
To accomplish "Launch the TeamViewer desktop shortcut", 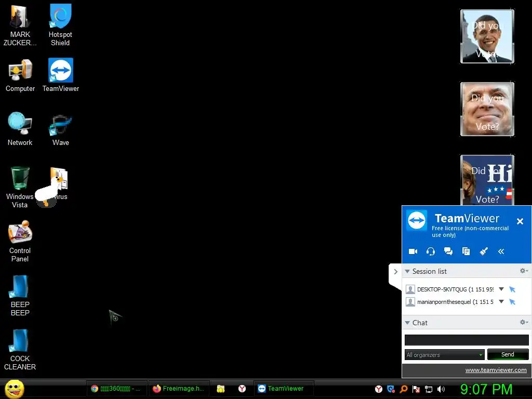I will 61,75.
